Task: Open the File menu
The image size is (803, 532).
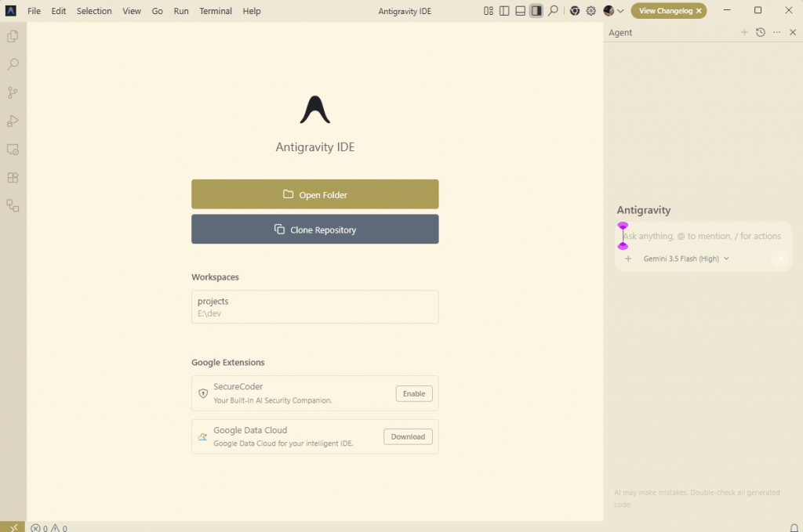Action: coord(35,11)
